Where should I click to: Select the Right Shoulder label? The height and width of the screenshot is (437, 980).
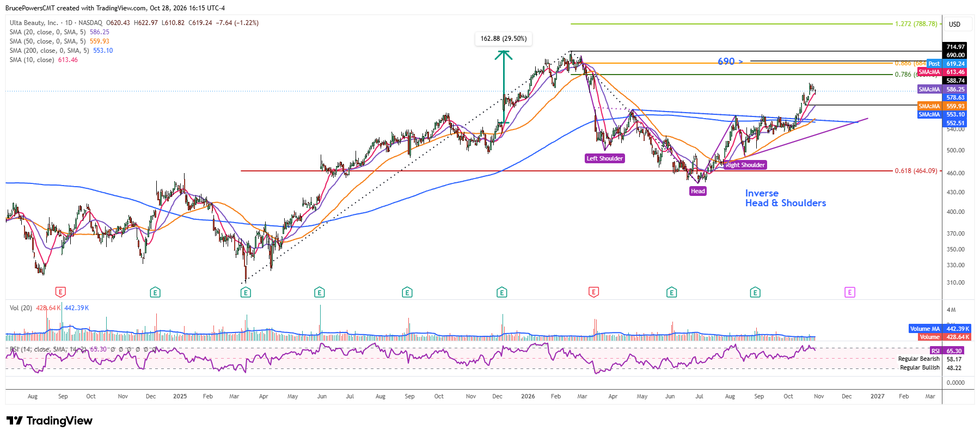pos(745,165)
